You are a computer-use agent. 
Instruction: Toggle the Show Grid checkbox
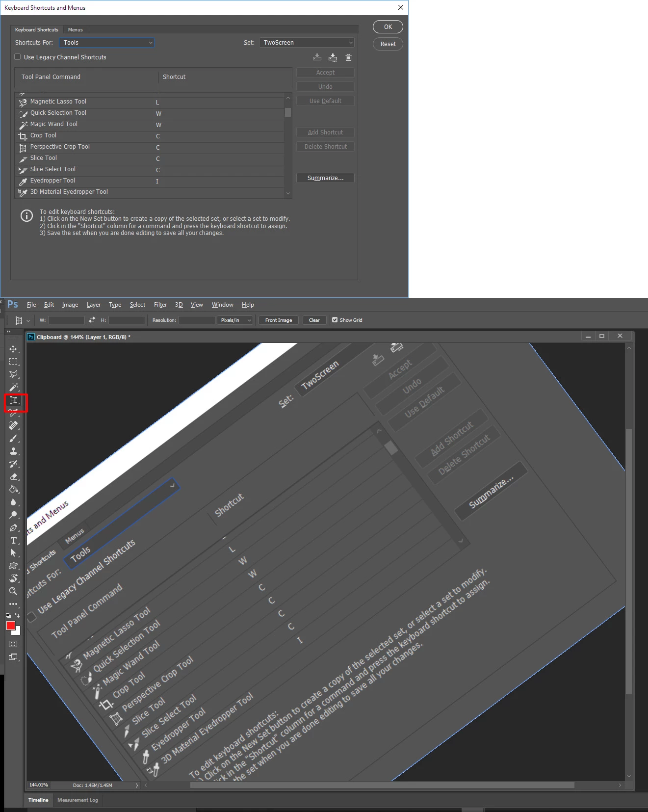click(x=335, y=320)
